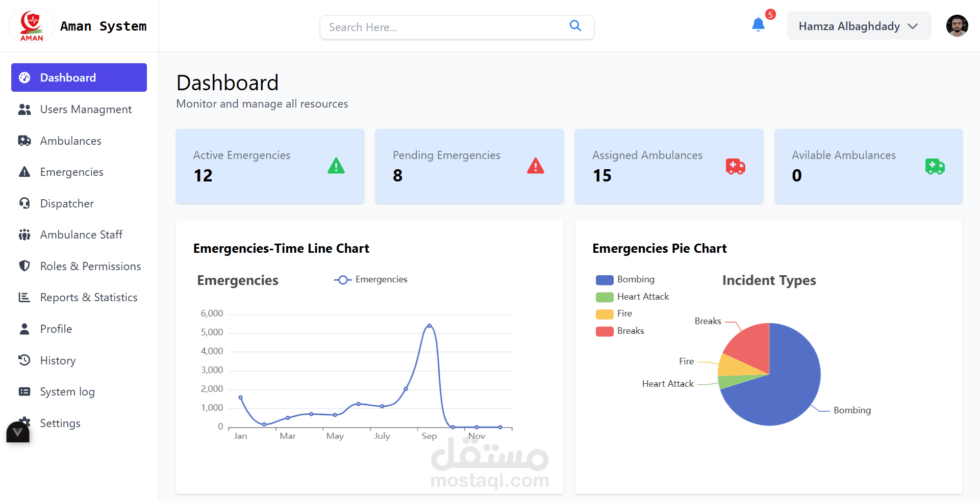This screenshot has width=980, height=501.
Task: Open the Emergencies sidebar item
Action: (x=79, y=172)
